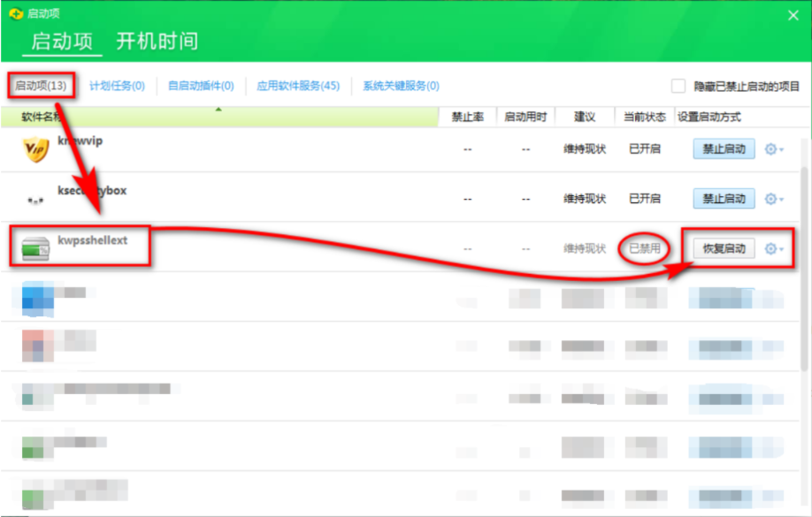The width and height of the screenshot is (812, 517).
Task: Switch to the 启动项 main tab
Action: point(62,41)
